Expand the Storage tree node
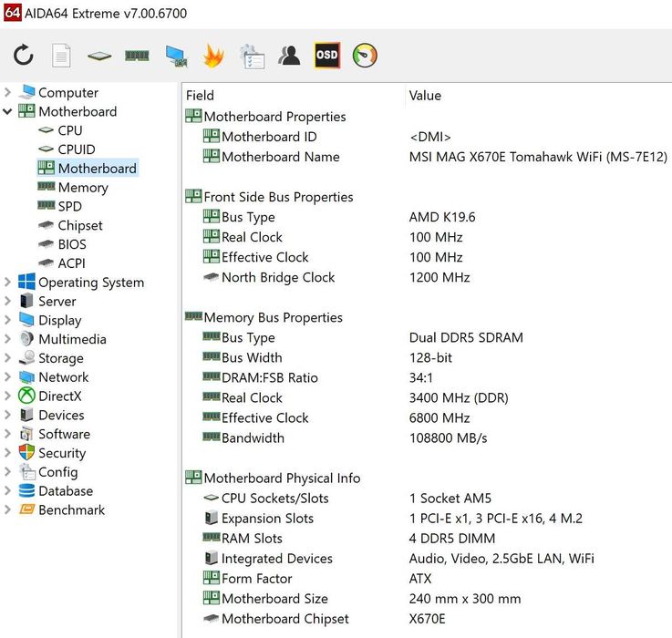Image resolution: width=672 pixels, height=638 pixels. pos(7,358)
